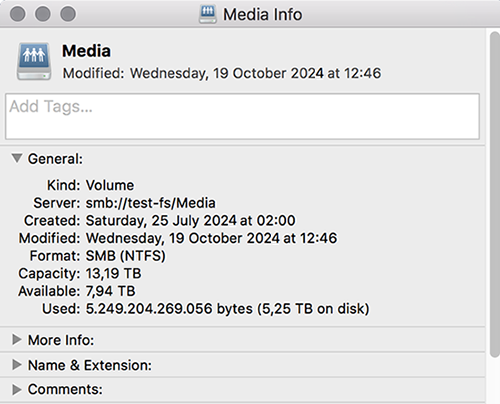
Task: Click the small volume icon in title bar
Action: pos(208,14)
